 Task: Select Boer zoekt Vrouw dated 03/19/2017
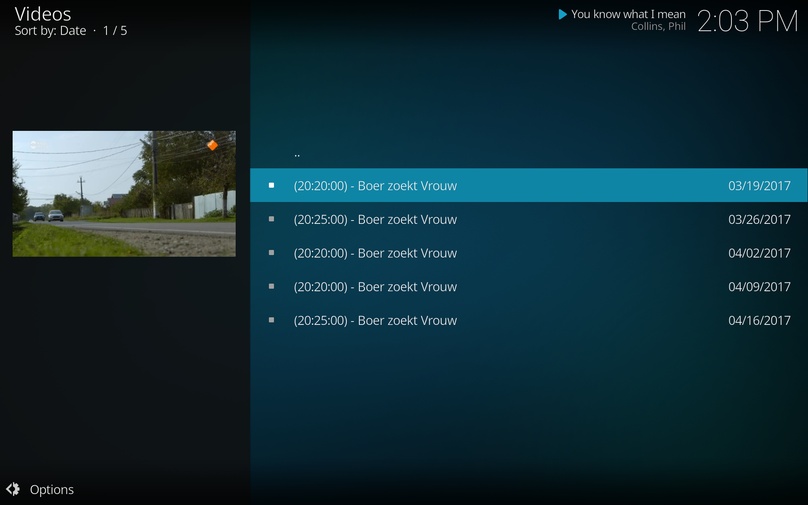pyautogui.click(x=529, y=185)
